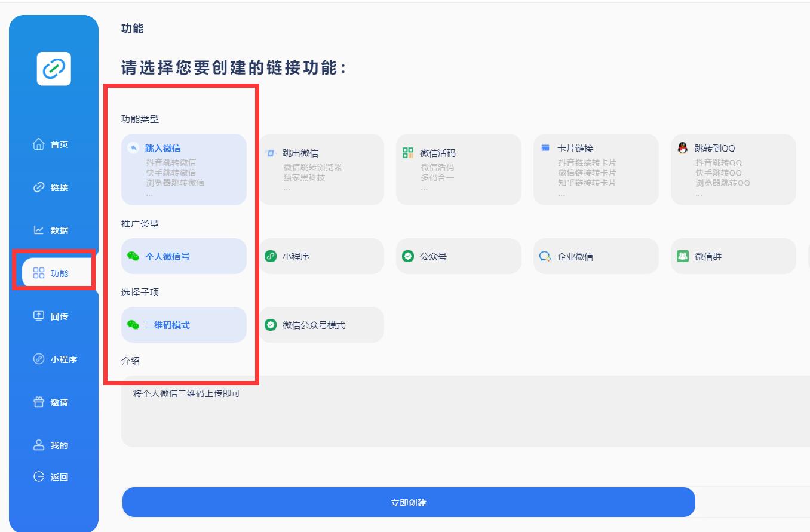
Task: Click the card icon on 卡片链接
Action: (x=545, y=148)
